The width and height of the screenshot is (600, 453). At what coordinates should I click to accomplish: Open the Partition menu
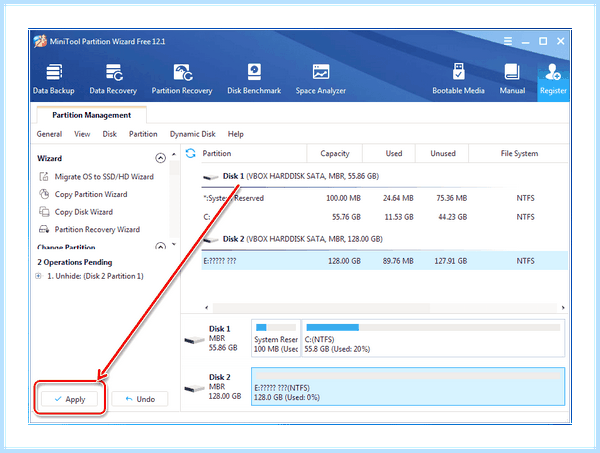click(x=143, y=134)
